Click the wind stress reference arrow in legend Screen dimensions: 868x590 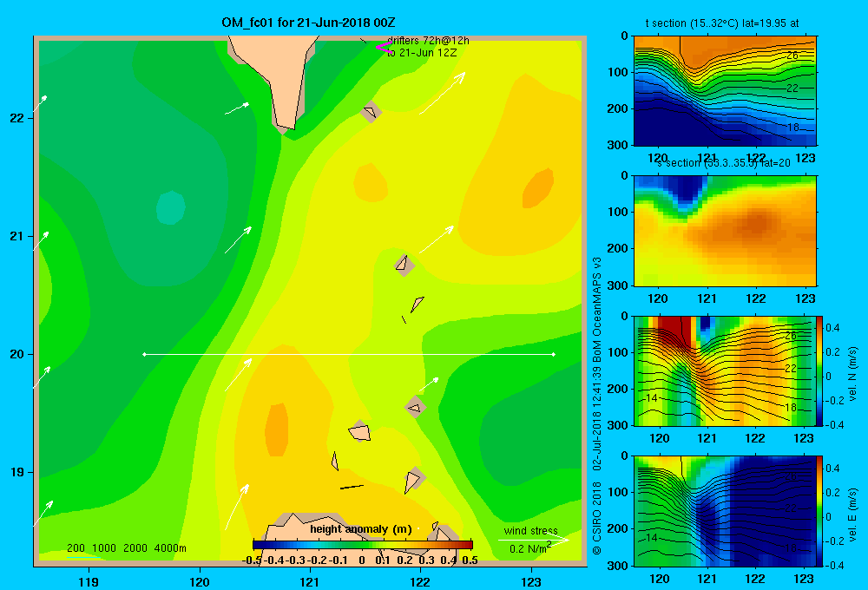[x=533, y=540]
